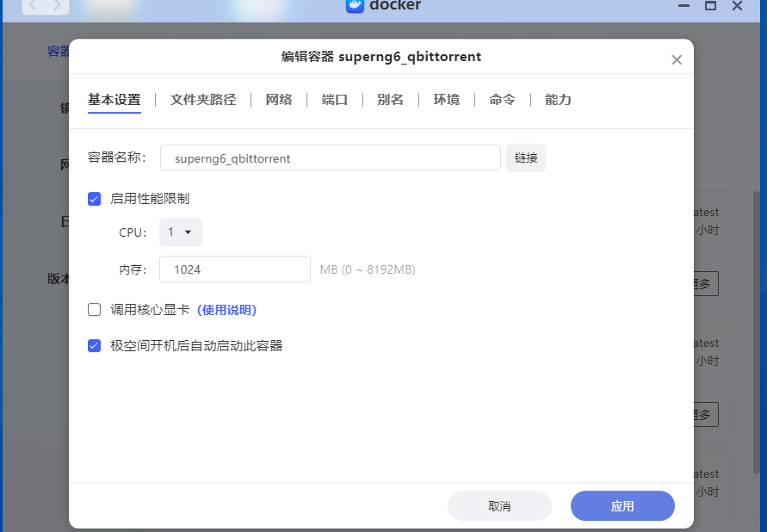Click the docker whale app icon
Viewport: 767px width, 532px height.
[355, 5]
